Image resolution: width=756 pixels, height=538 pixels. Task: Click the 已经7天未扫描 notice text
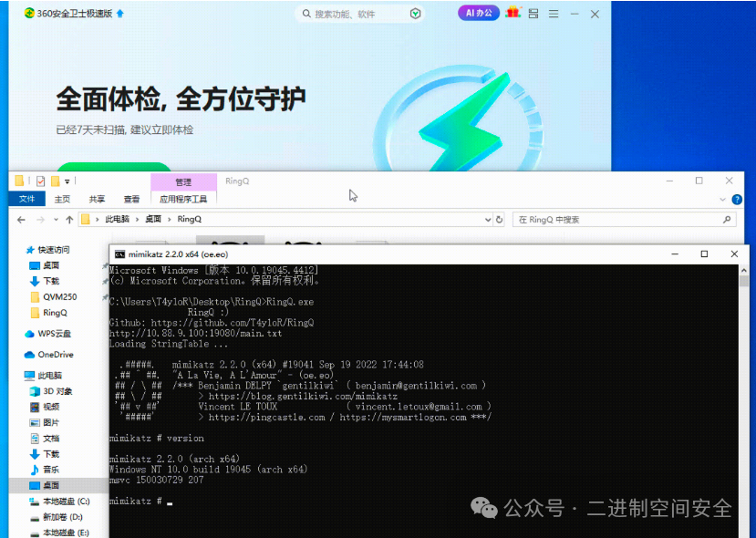pos(124,129)
